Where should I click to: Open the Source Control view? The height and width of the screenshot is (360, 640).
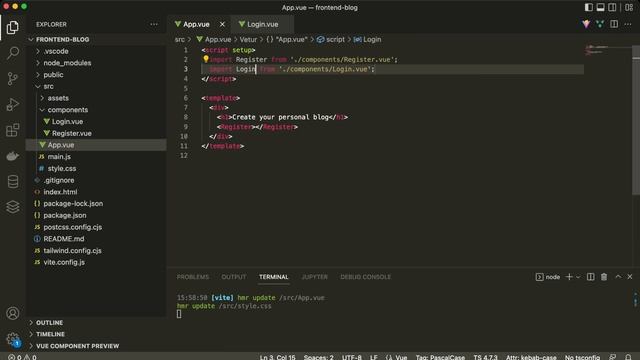click(13, 79)
